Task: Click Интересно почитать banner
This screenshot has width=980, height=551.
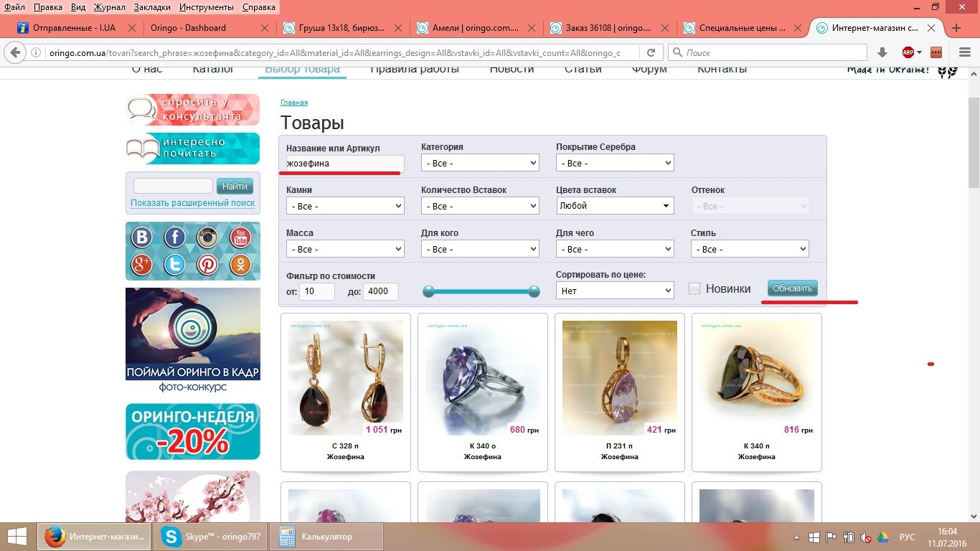Action: point(193,149)
